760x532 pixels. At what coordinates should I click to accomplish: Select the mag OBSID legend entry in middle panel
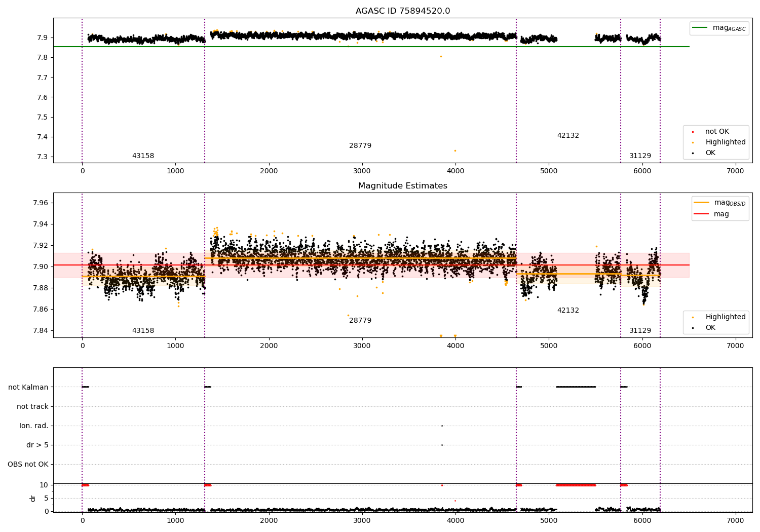pos(720,203)
